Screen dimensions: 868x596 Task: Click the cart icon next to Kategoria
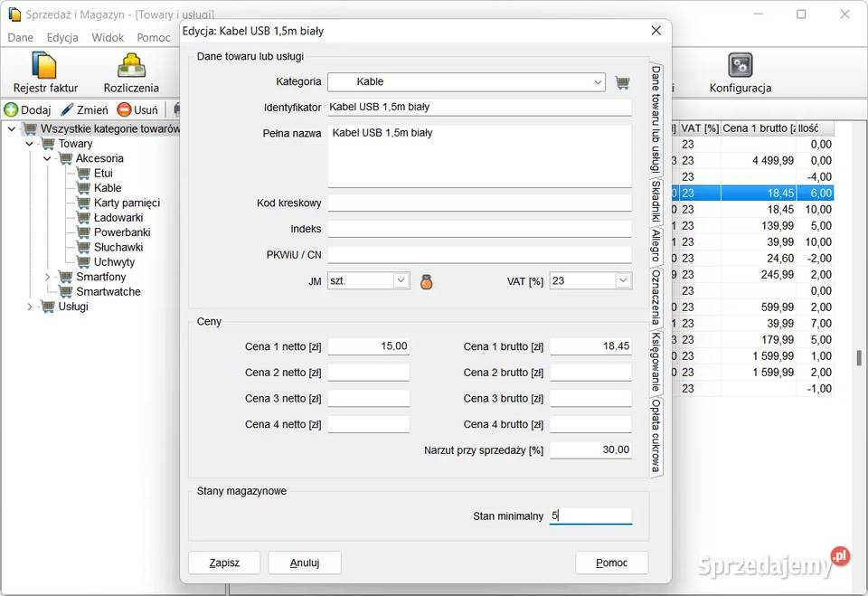coord(622,82)
